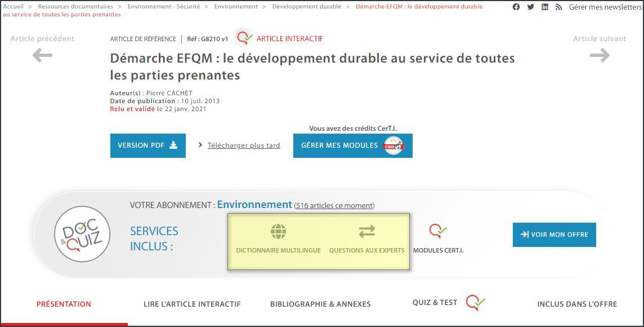Click the Voir mon offre button
This screenshot has width=644, height=327.
click(x=554, y=235)
